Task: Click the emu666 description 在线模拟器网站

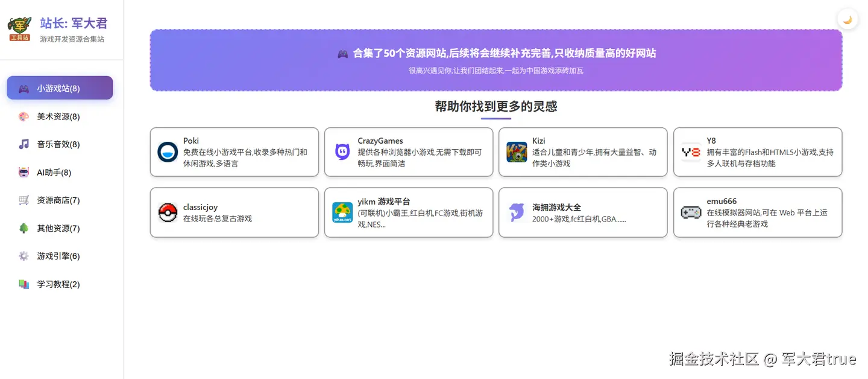Action: pyautogui.click(x=767, y=218)
